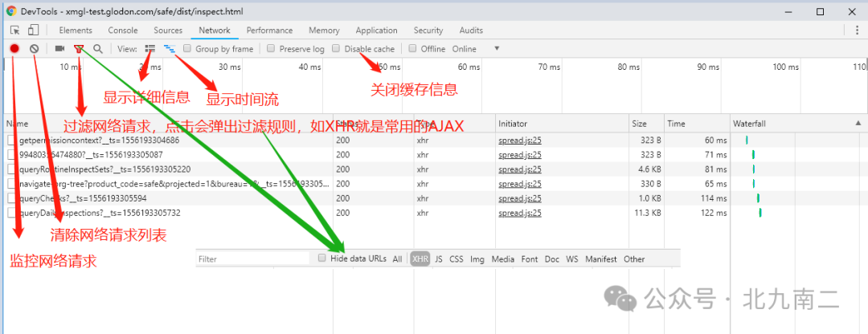Toggle the device toolbar icon

[x=34, y=31]
